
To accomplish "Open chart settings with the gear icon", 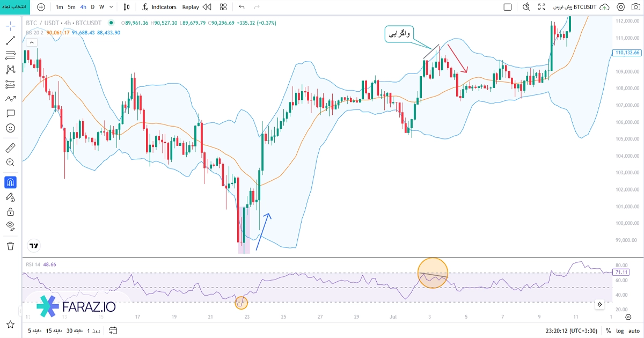I will (620, 7).
